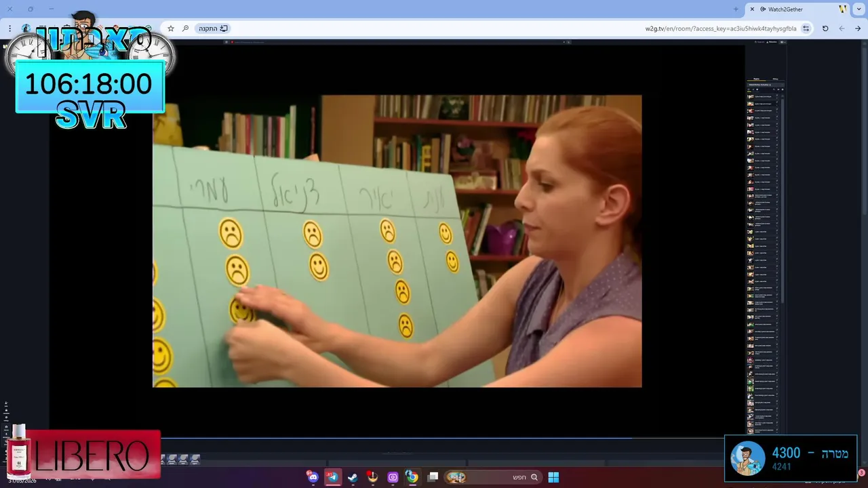Bookmark this page with the star icon
This screenshot has width=868, height=488.
tap(171, 28)
